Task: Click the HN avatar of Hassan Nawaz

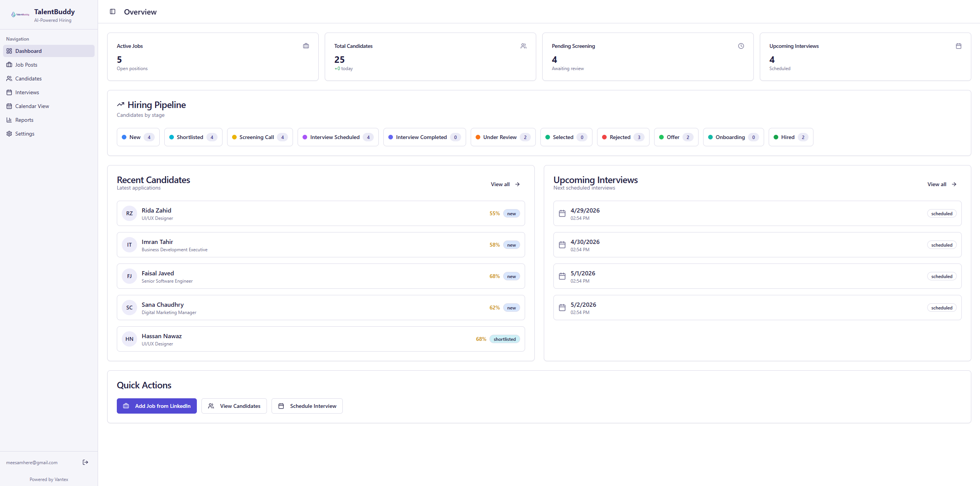Action: [129, 339]
